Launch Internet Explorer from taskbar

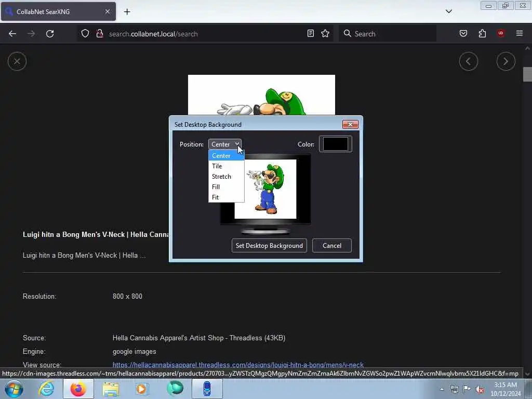(46, 389)
